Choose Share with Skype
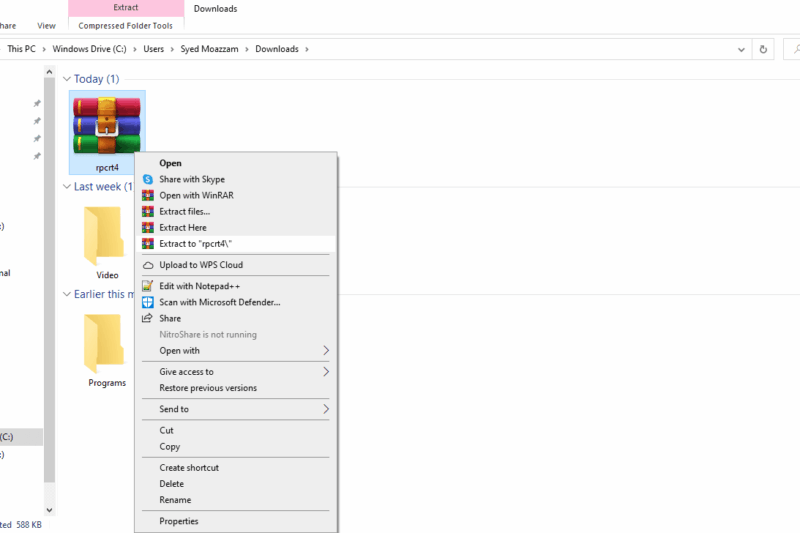The height and width of the screenshot is (533, 800). (x=236, y=180)
